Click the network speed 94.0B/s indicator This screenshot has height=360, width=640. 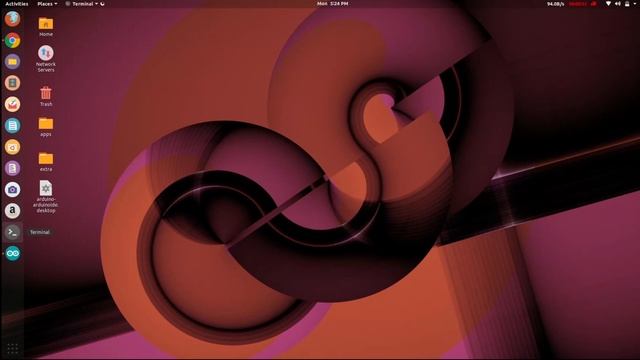pyautogui.click(x=556, y=4)
